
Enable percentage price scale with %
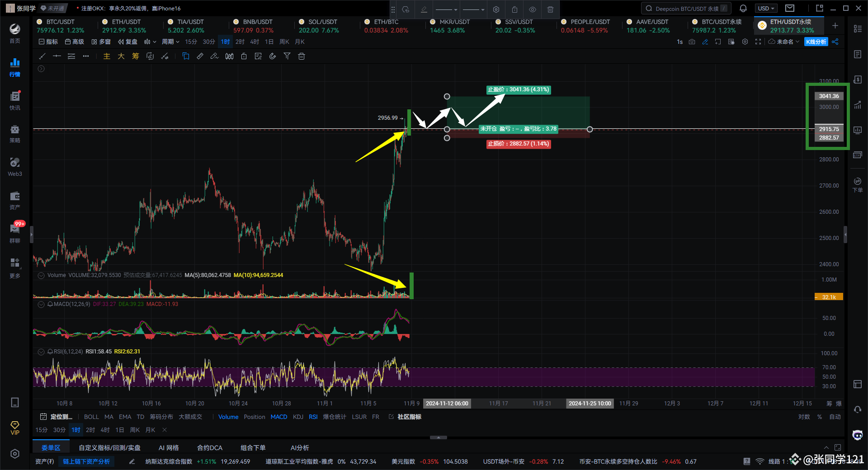(819, 417)
